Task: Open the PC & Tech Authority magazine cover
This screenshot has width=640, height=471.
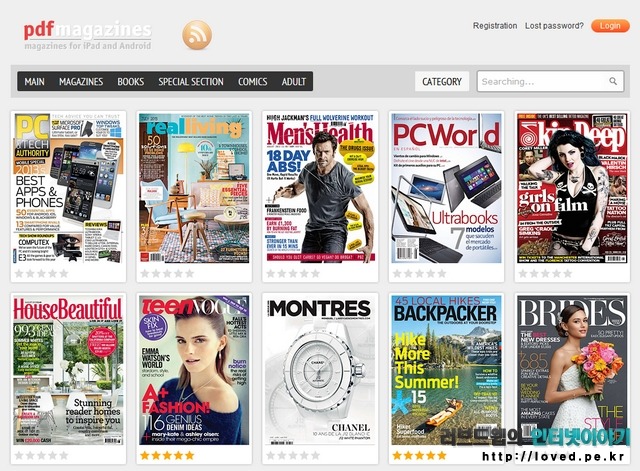Action: (69, 188)
